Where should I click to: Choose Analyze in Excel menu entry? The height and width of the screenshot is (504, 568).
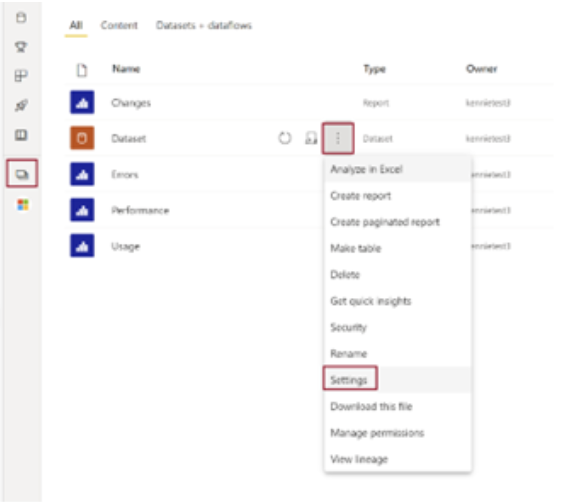367,169
